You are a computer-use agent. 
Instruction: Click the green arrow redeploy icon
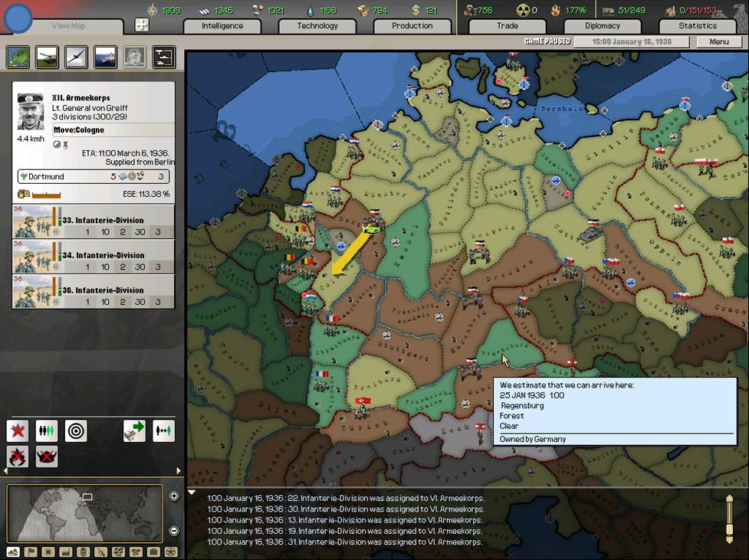point(134,431)
